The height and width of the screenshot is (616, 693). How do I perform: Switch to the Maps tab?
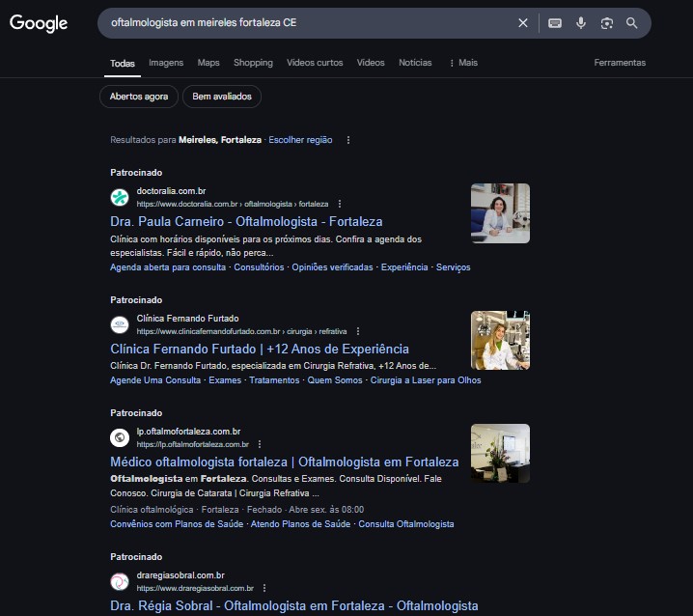coord(208,63)
